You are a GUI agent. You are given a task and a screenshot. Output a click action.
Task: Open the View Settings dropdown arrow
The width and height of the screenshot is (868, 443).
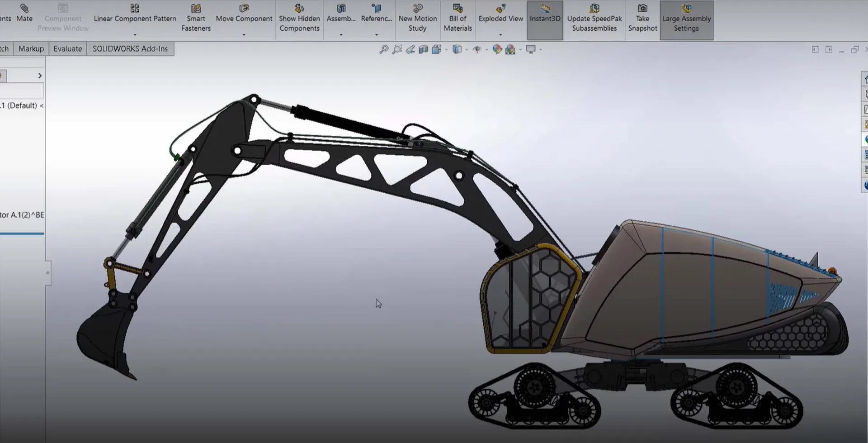pyautogui.click(x=541, y=50)
